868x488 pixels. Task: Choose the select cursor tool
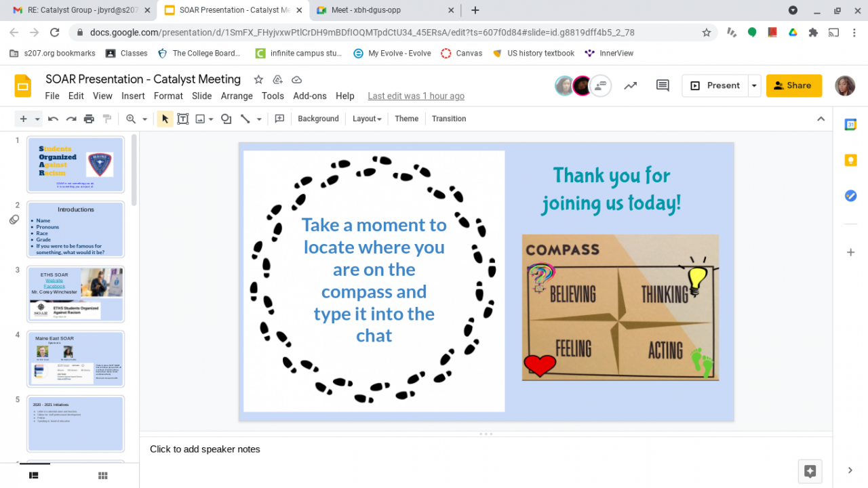[165, 119]
